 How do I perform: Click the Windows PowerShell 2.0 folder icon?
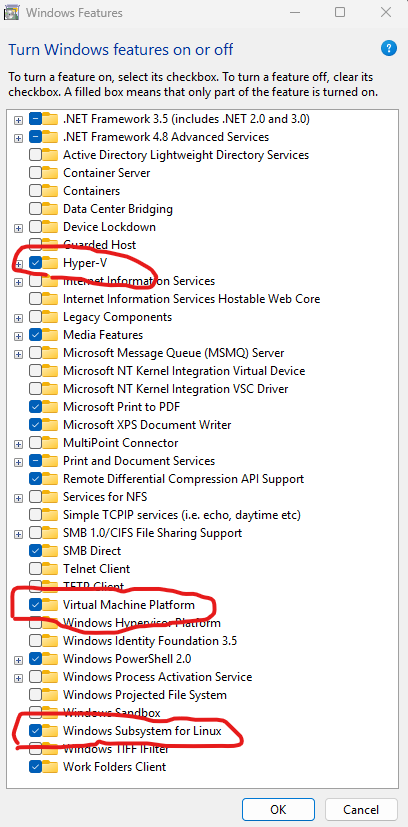50,658
